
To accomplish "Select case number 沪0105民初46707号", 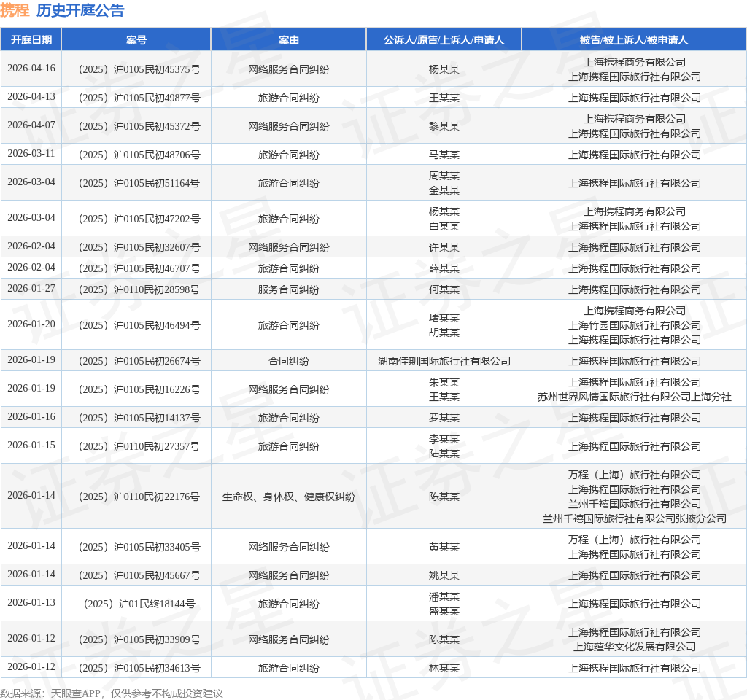I will tap(139, 268).
